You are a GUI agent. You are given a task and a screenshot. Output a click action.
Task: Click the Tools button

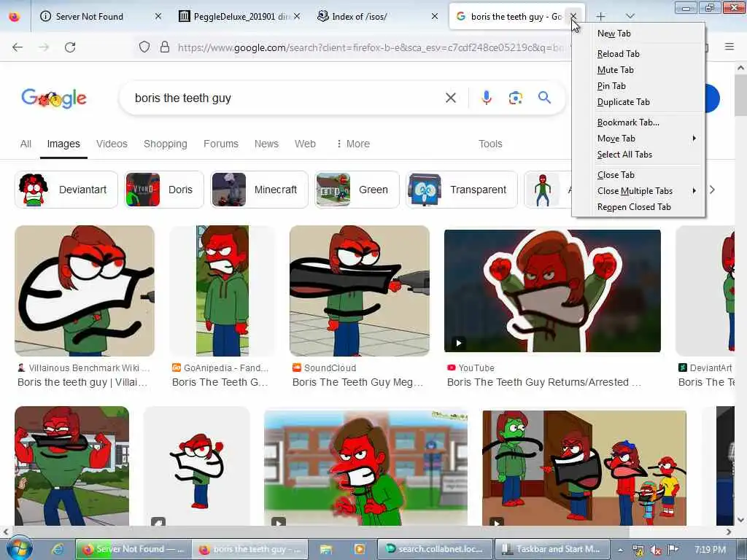tap(490, 144)
